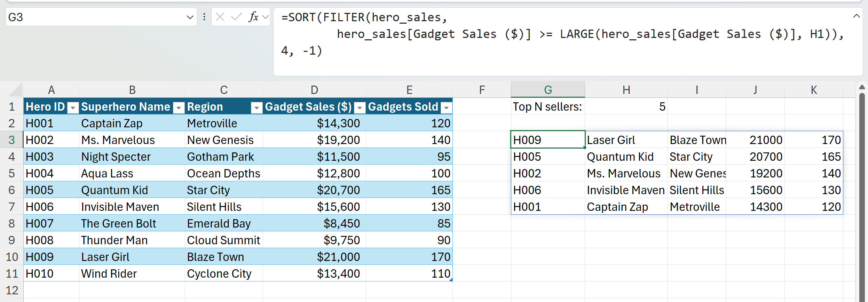Open the Hero ID filter dropdown

coord(73,108)
